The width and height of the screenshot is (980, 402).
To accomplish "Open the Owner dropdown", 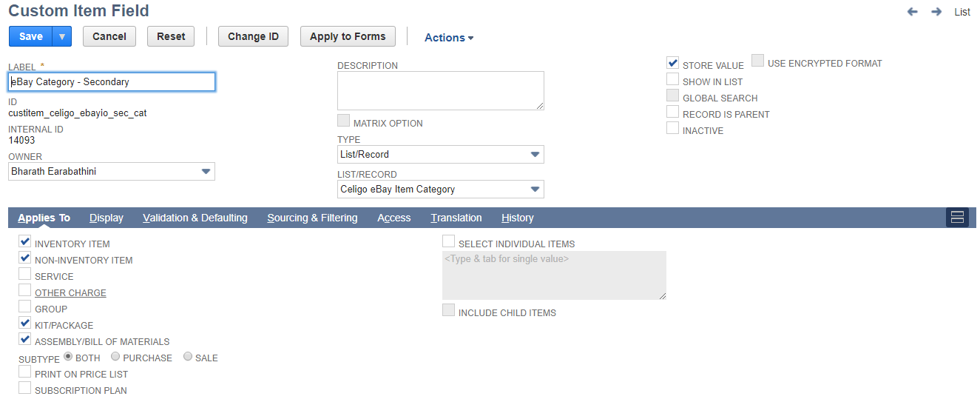I will coord(112,172).
